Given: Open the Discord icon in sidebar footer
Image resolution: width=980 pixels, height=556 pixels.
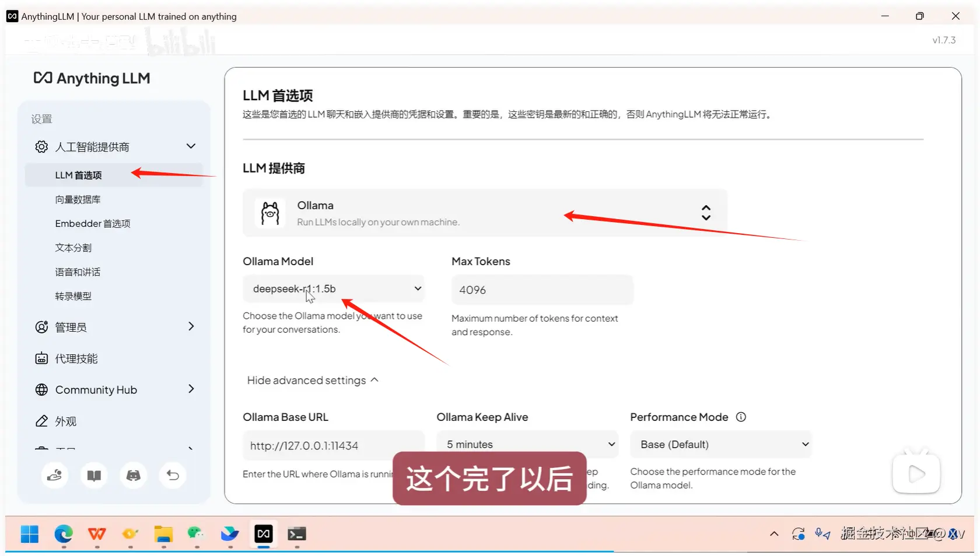Looking at the screenshot, I should pyautogui.click(x=134, y=476).
